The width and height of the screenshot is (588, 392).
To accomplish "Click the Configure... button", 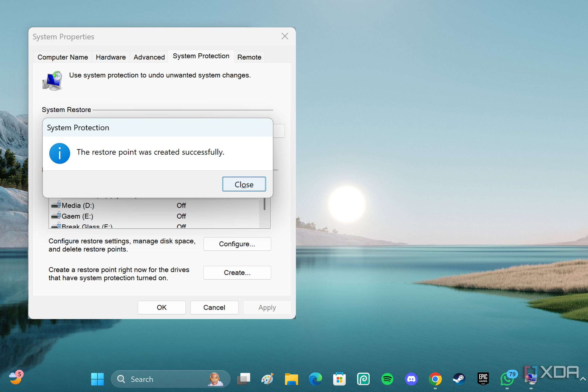I will pyautogui.click(x=237, y=244).
